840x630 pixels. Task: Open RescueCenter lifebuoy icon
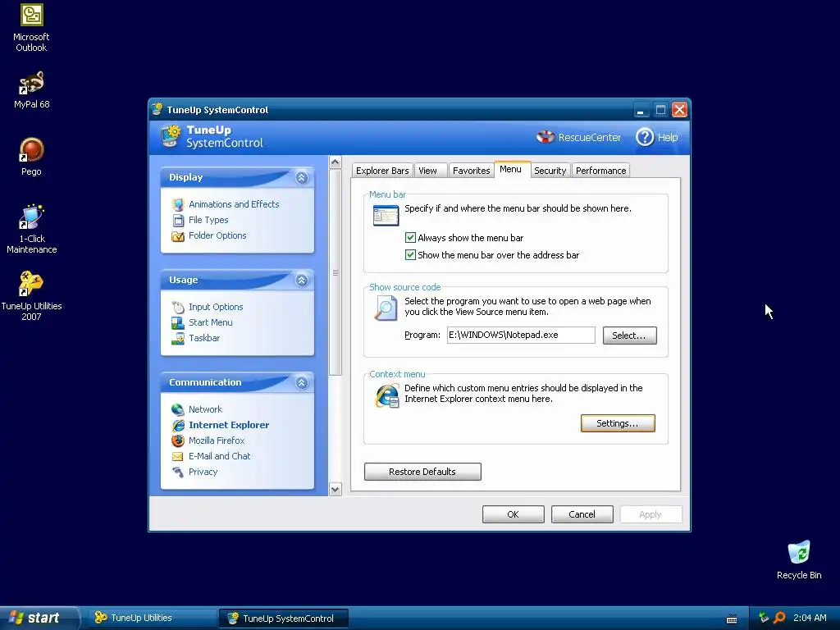click(x=546, y=137)
